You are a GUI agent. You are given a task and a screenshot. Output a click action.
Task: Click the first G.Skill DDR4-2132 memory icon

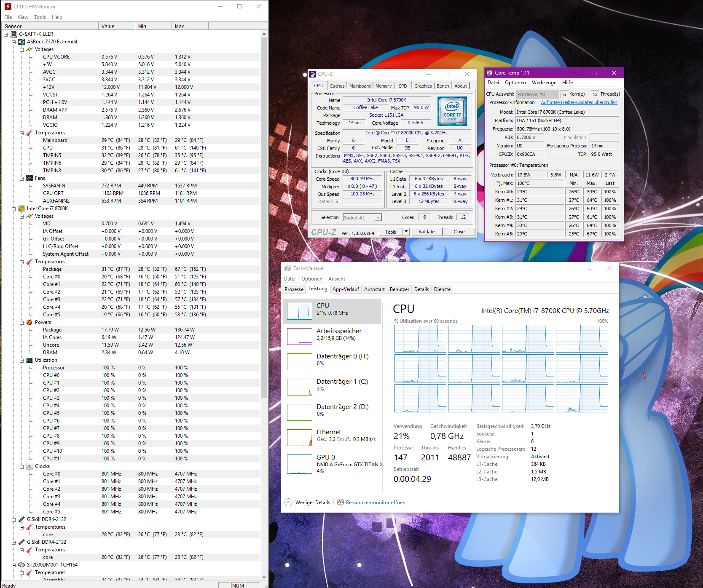tap(21, 519)
